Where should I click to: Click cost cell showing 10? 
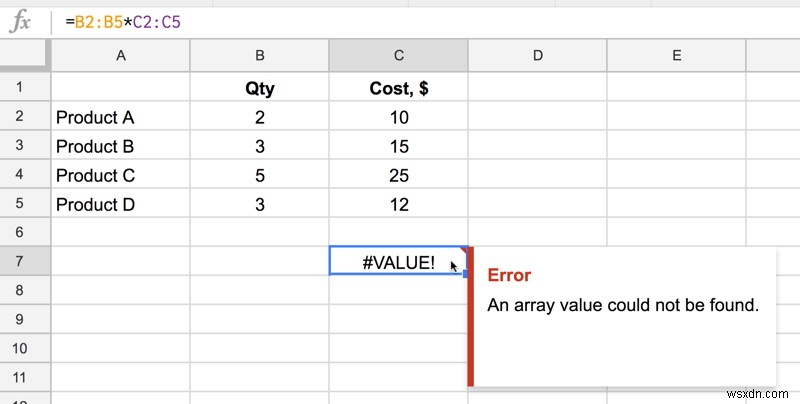(398, 116)
